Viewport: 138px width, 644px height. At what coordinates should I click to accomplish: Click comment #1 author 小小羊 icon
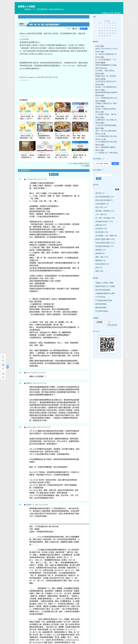coord(25,179)
